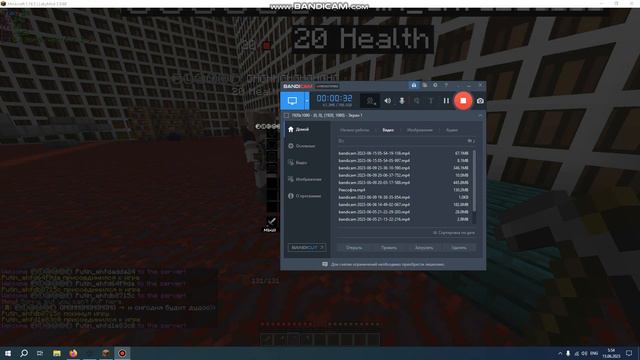Switch to the Audio files tab
This screenshot has height=360, width=640.
(451, 130)
